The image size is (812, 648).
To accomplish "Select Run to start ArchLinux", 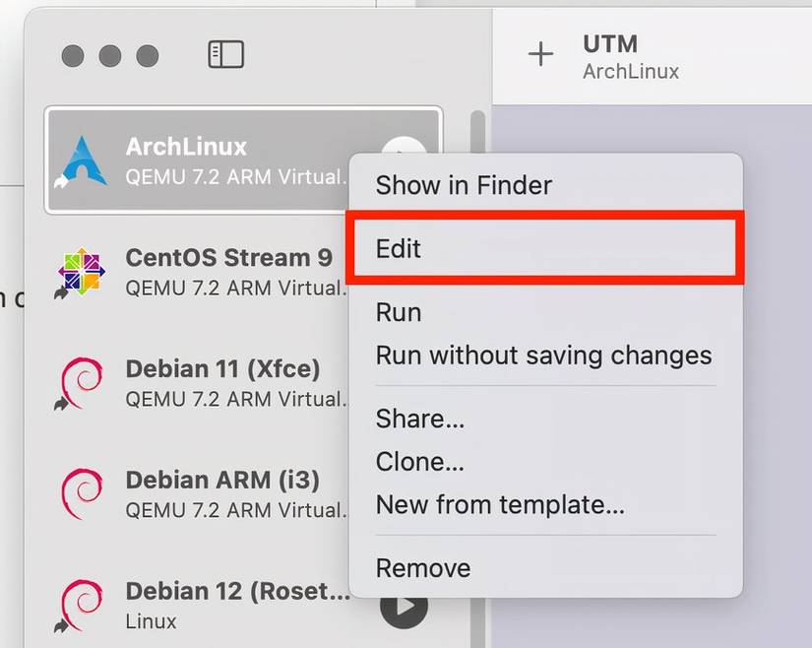I will pos(399,312).
